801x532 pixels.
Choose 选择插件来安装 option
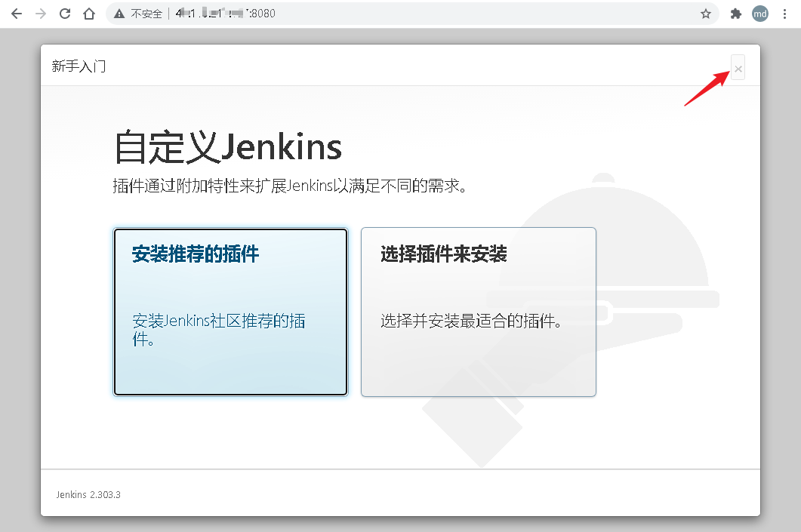pos(479,312)
